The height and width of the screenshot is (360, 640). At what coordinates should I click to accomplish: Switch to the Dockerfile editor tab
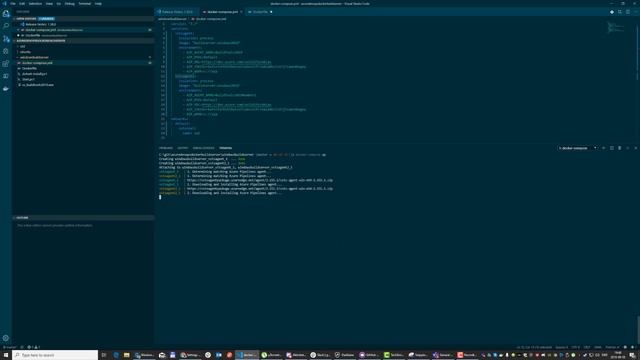pos(260,12)
